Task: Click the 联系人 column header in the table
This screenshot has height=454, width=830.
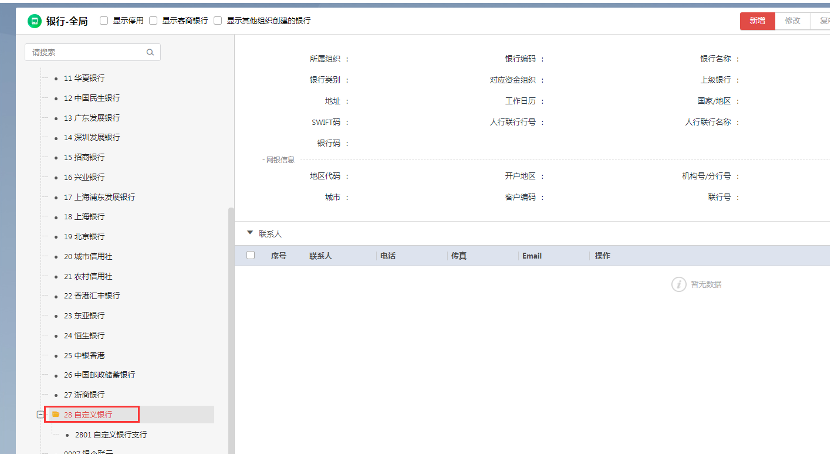Action: (321, 256)
